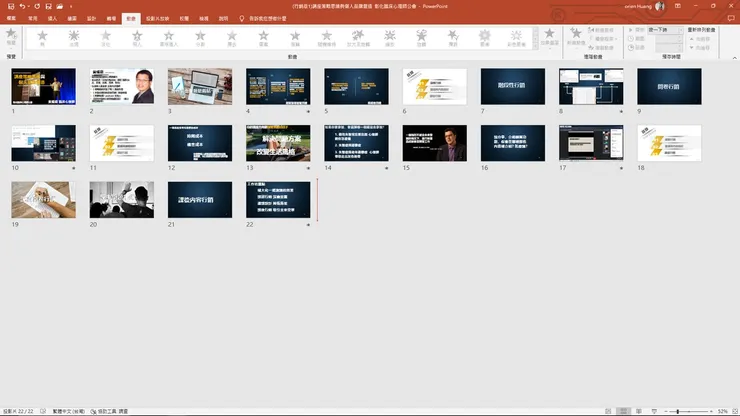Open the Design (設計) tab
This screenshot has height=416, width=740.
[92, 18]
